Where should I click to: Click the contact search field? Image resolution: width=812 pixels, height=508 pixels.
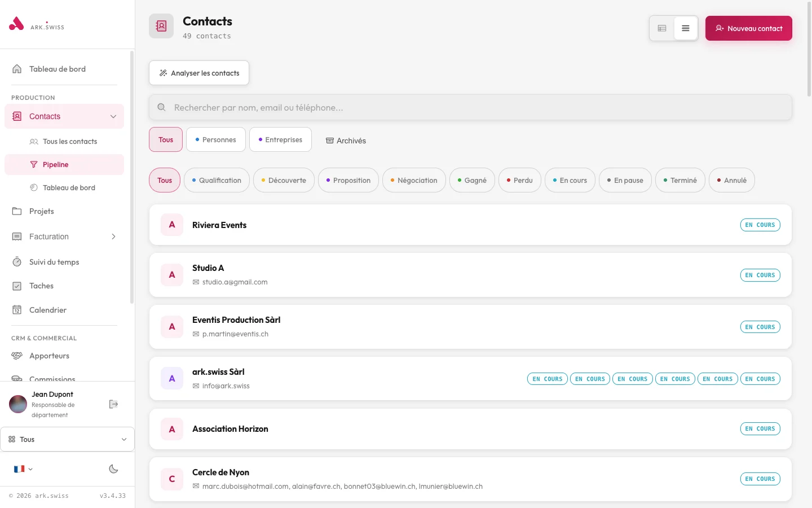[470, 107]
